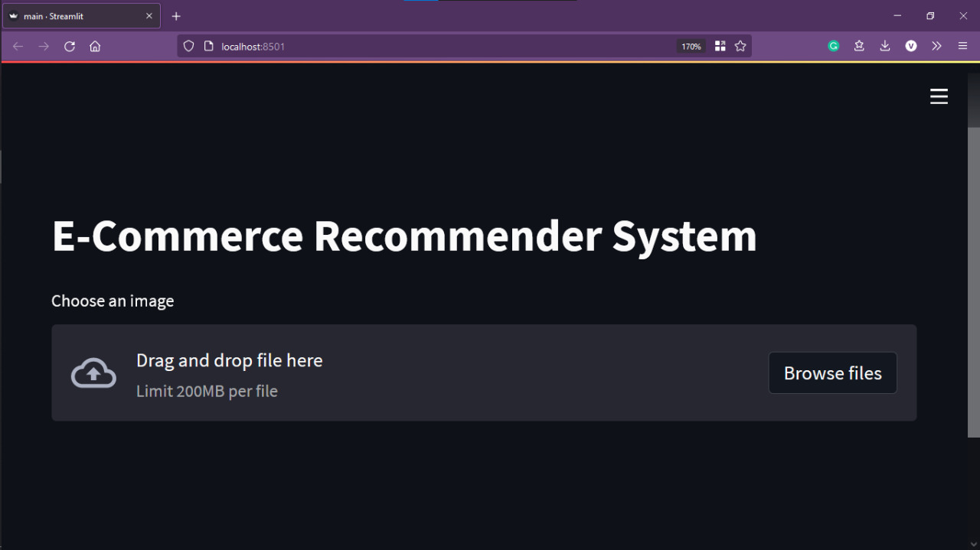
Task: Open the Streamlit app hamburger menu
Action: click(939, 96)
